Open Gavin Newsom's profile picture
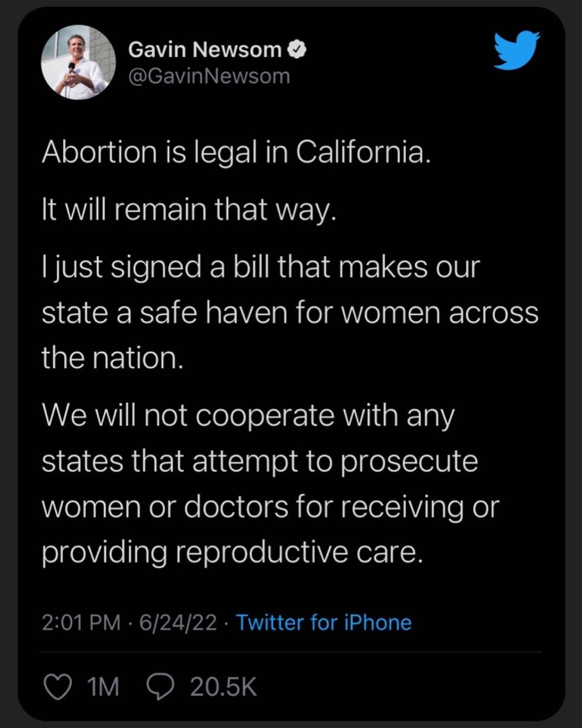Screen dimensions: 582x728 tap(79, 63)
